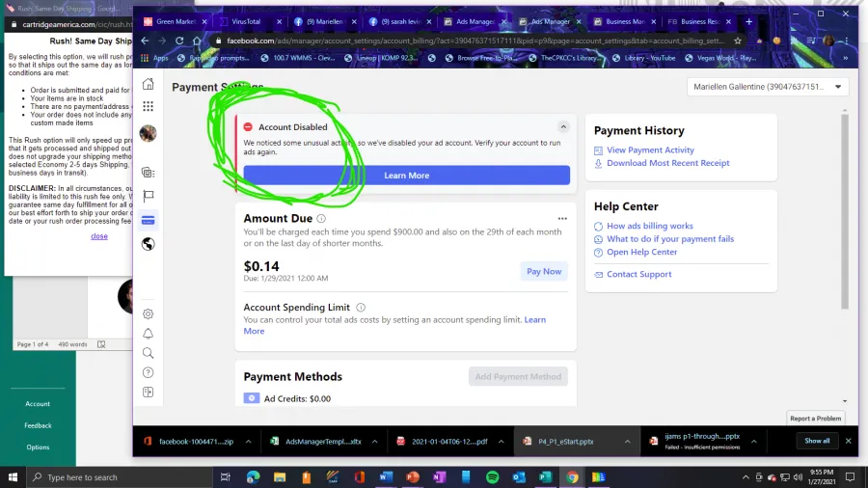Open P4_P1_eStart.pptx download options arrow
Screen dimensions: 868x488
click(x=627, y=442)
